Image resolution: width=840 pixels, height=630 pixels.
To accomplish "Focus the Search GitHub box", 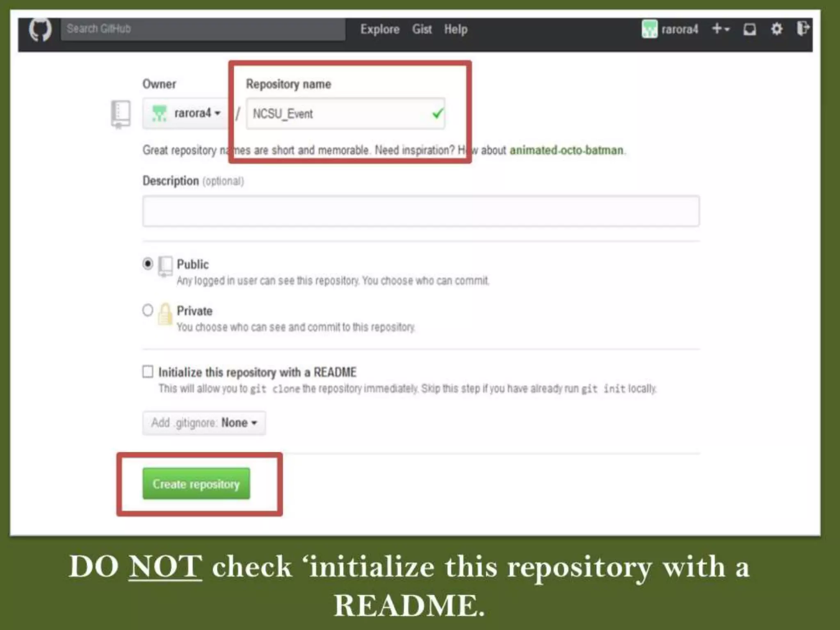I will tap(203, 29).
